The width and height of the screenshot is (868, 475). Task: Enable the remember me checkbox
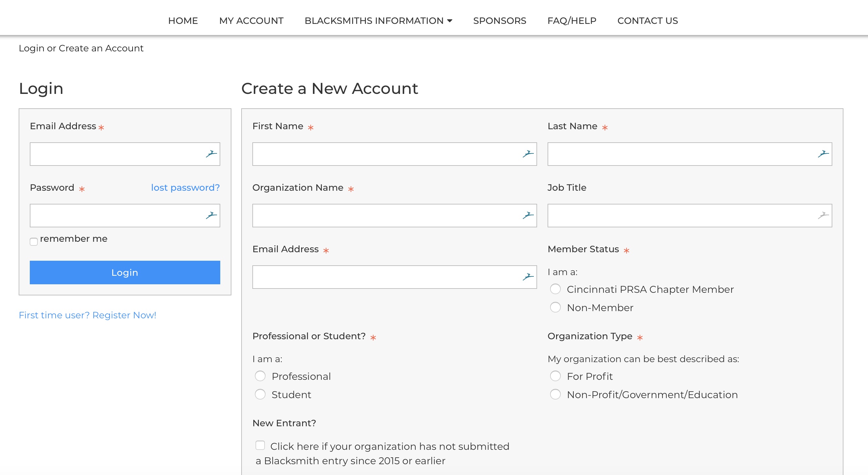click(34, 241)
